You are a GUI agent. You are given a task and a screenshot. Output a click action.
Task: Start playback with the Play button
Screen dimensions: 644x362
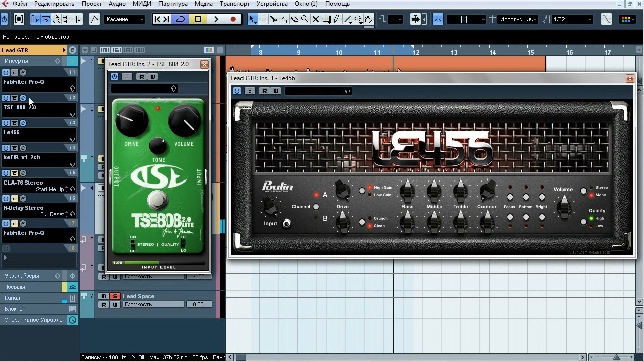(216, 19)
